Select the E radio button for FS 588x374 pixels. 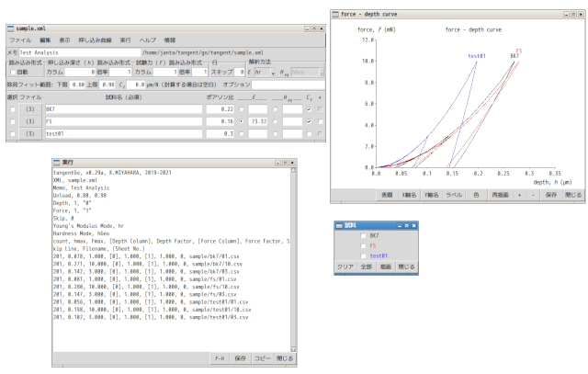[x=241, y=121]
